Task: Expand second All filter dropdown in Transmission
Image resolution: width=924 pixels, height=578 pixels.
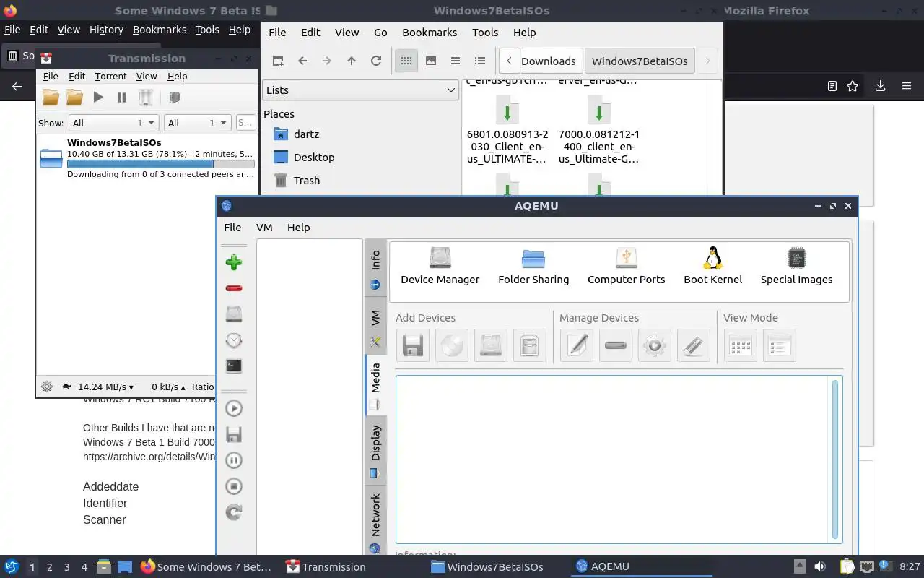Action: tap(197, 123)
